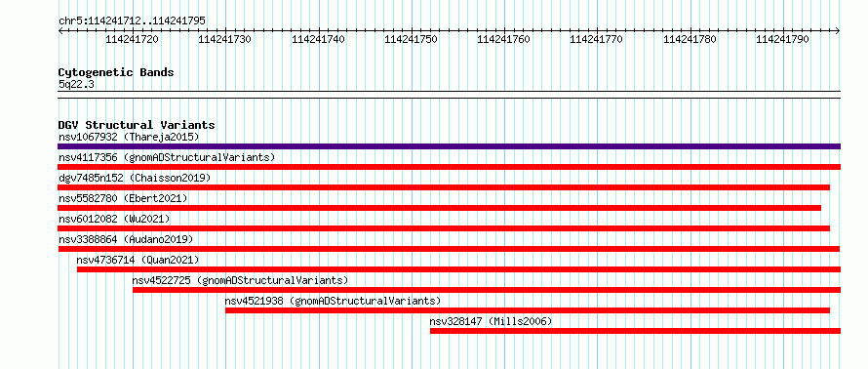The height and width of the screenshot is (369, 868).
Task: Click the red nsv4736714 variant bar
Action: tap(459, 269)
